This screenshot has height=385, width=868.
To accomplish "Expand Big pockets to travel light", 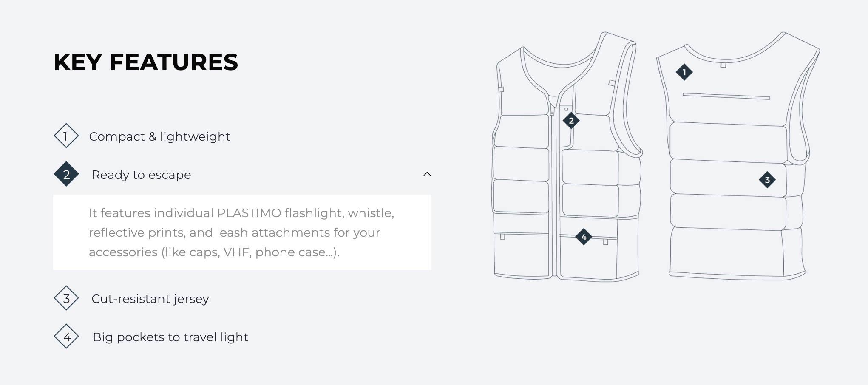I will [170, 337].
